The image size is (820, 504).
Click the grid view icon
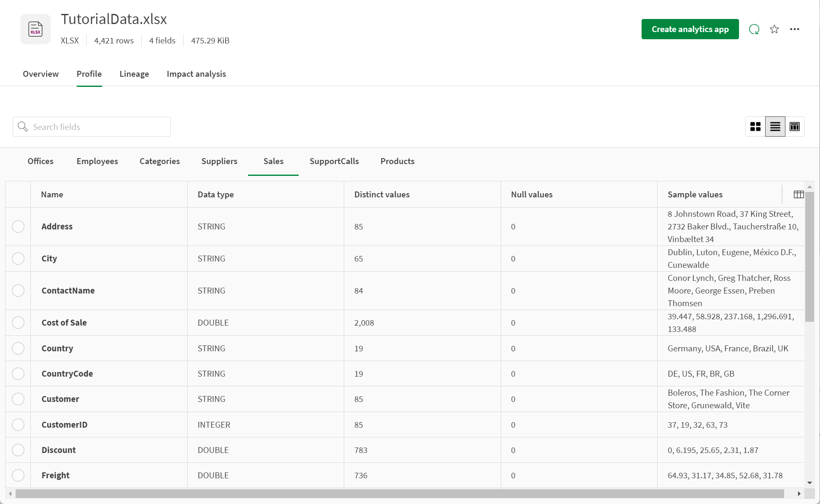755,127
